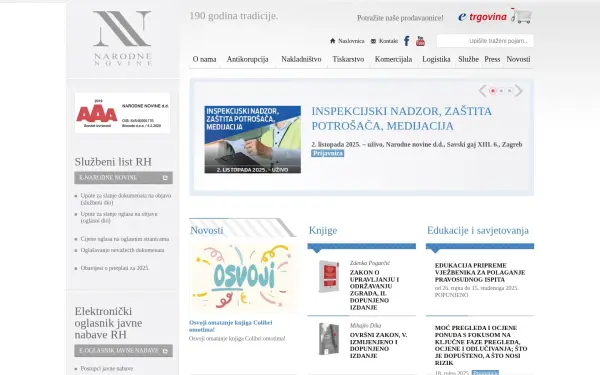The height and width of the screenshot is (375, 600).
Task: Open Upute za slanje dokumenata na objavu
Action: 126,199
